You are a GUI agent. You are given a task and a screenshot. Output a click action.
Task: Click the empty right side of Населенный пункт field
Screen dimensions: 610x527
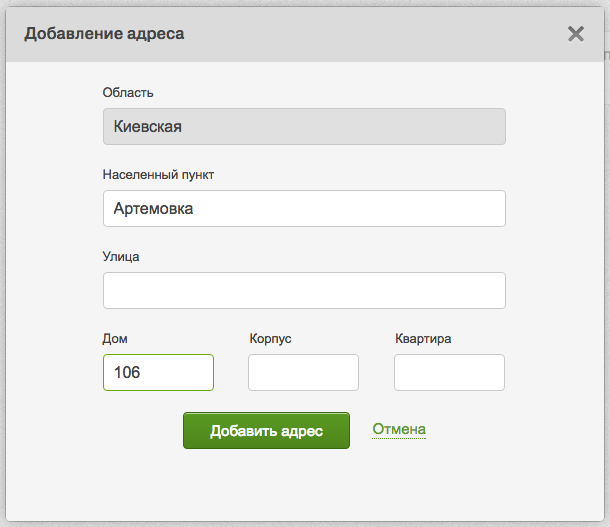click(400, 209)
